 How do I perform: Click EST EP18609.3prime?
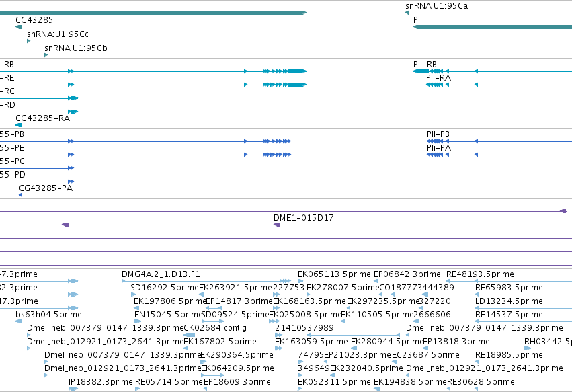coord(237,382)
